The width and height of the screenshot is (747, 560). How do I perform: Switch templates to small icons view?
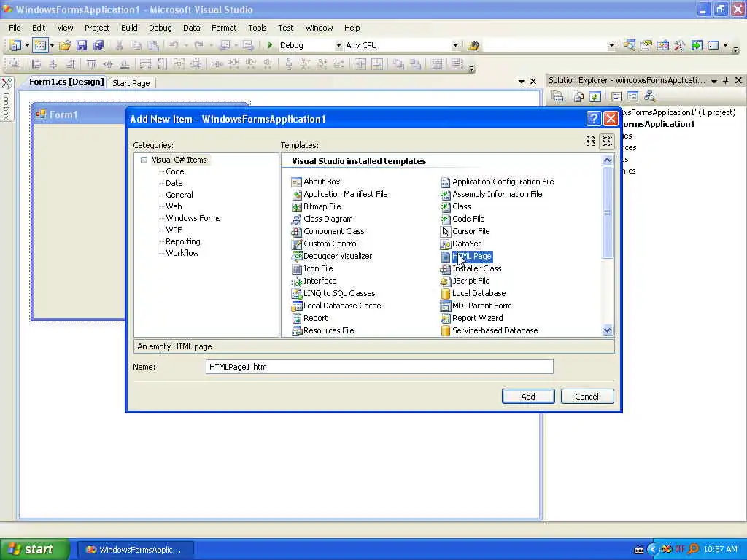click(x=607, y=141)
